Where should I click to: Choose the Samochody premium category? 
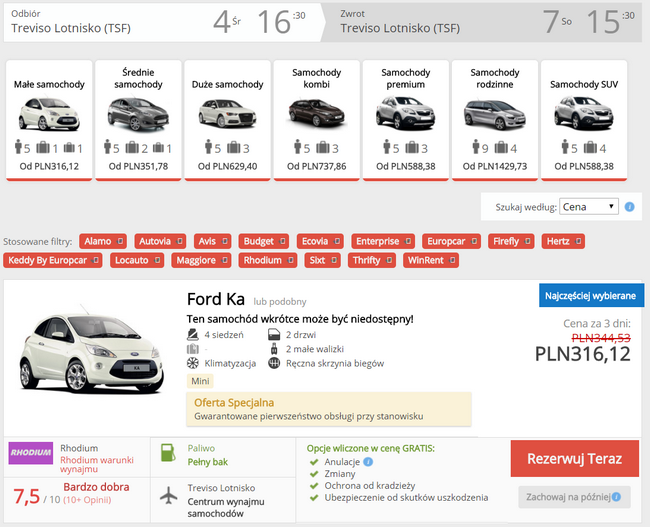click(403, 120)
